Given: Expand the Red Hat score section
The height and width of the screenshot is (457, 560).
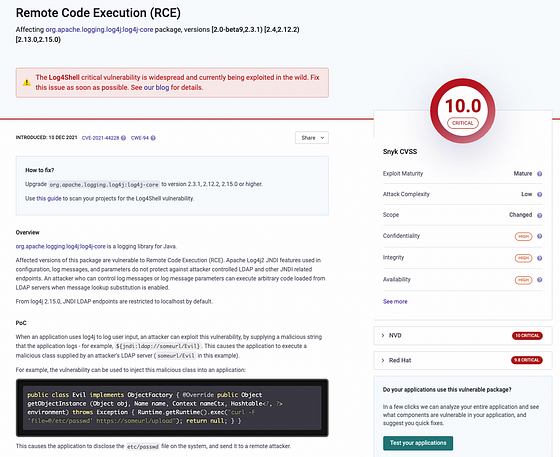Looking at the screenshot, I should coord(463,360).
